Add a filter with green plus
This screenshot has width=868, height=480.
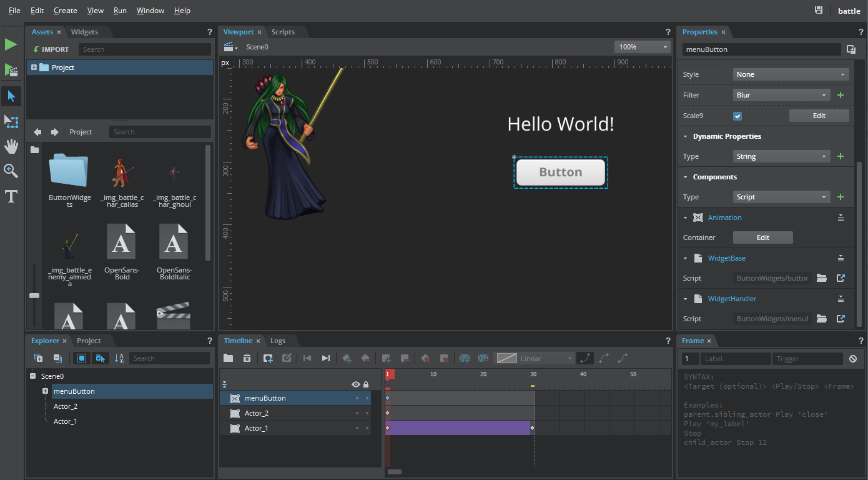click(x=841, y=95)
